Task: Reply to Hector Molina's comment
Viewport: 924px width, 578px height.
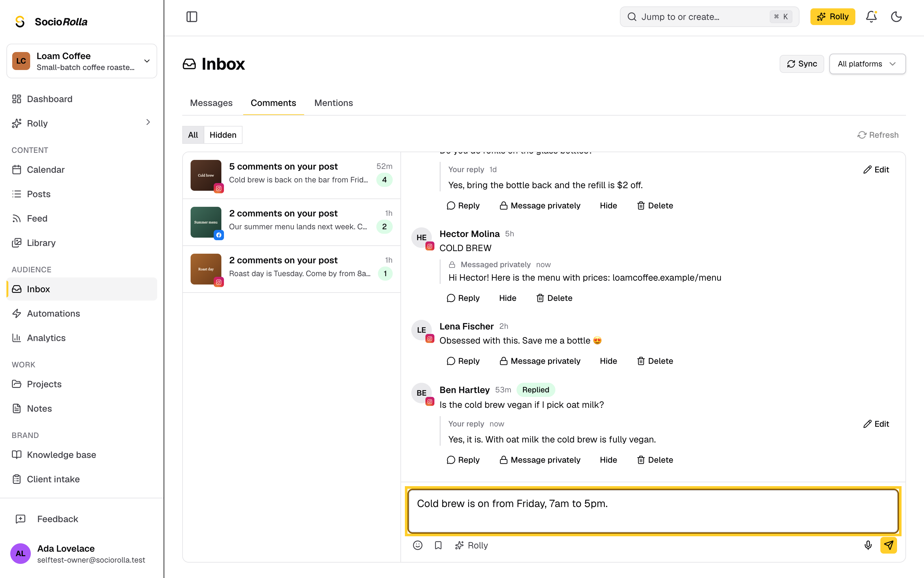Action: (x=463, y=298)
